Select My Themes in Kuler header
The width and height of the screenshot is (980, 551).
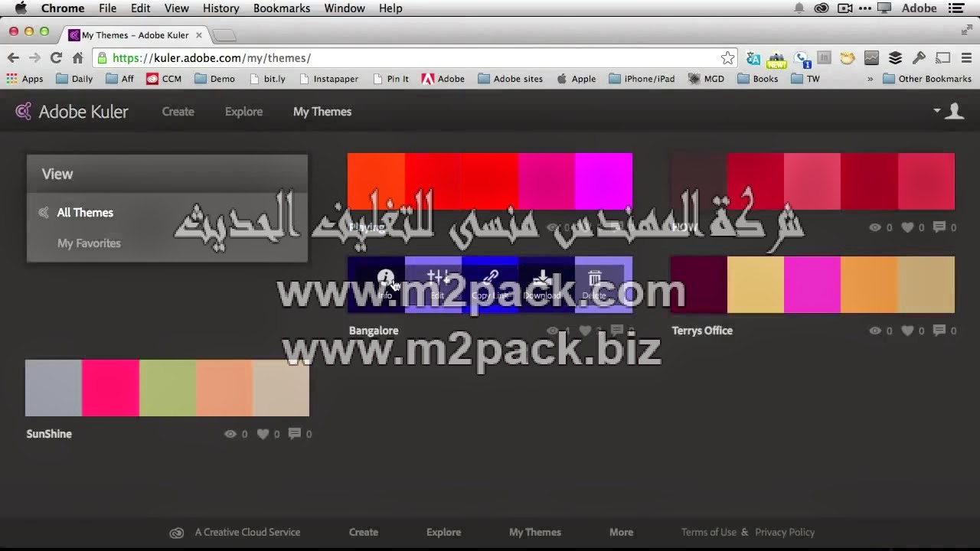(322, 112)
